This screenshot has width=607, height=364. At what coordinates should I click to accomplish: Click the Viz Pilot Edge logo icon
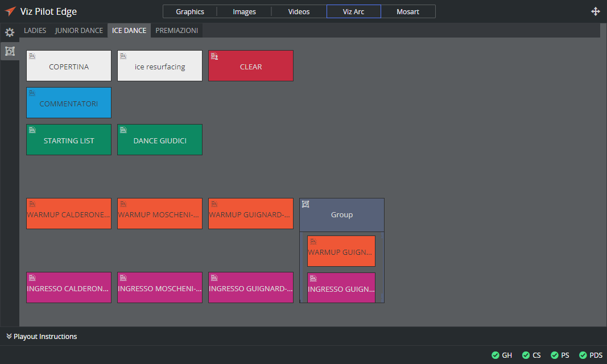pos(10,11)
